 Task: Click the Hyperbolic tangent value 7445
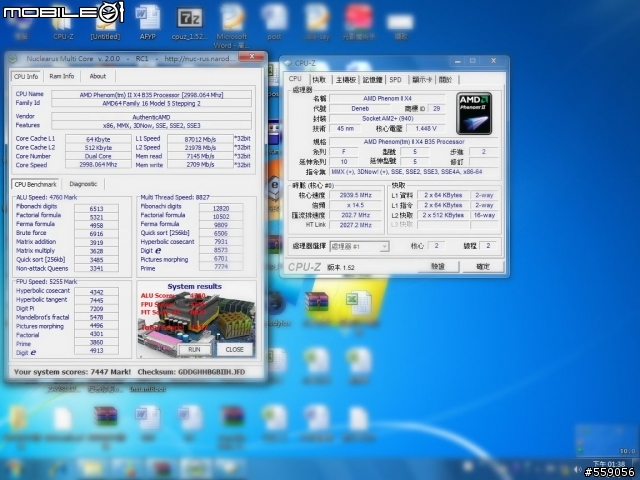(96, 300)
